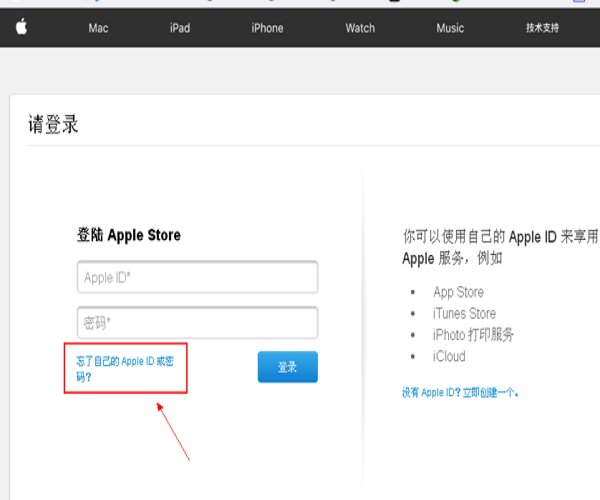This screenshot has height=500, width=600.
Task: Select iPhone in the top navigation
Action: pos(267,28)
